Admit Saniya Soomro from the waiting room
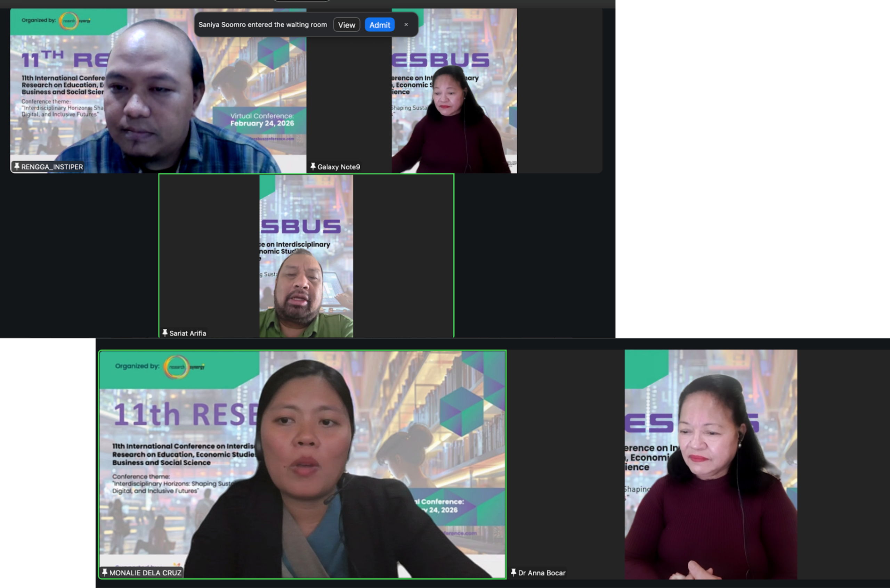This screenshot has width=890, height=588. pos(379,25)
